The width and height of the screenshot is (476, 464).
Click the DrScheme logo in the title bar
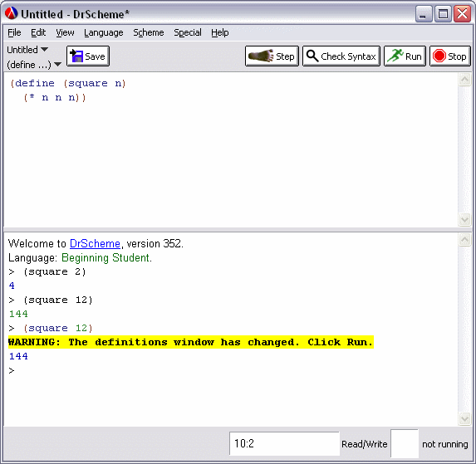coord(12,13)
